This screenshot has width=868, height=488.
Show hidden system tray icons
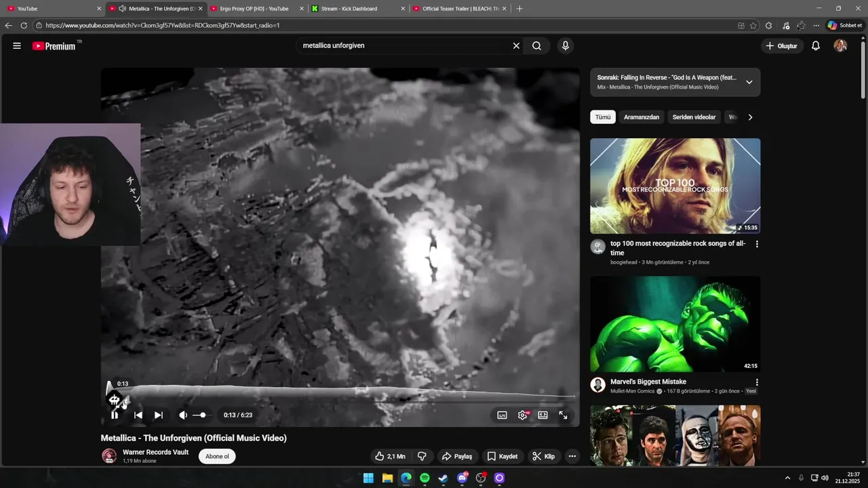[x=787, y=478]
